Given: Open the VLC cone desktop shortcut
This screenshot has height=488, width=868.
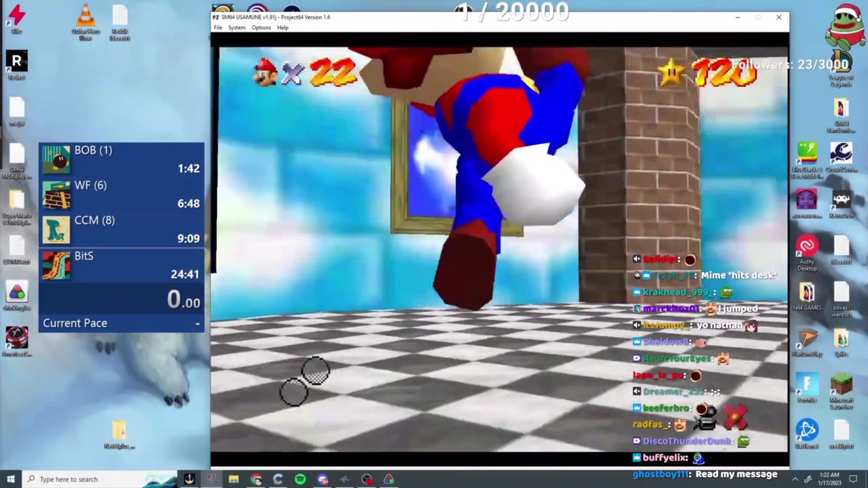Looking at the screenshot, I should (85, 22).
